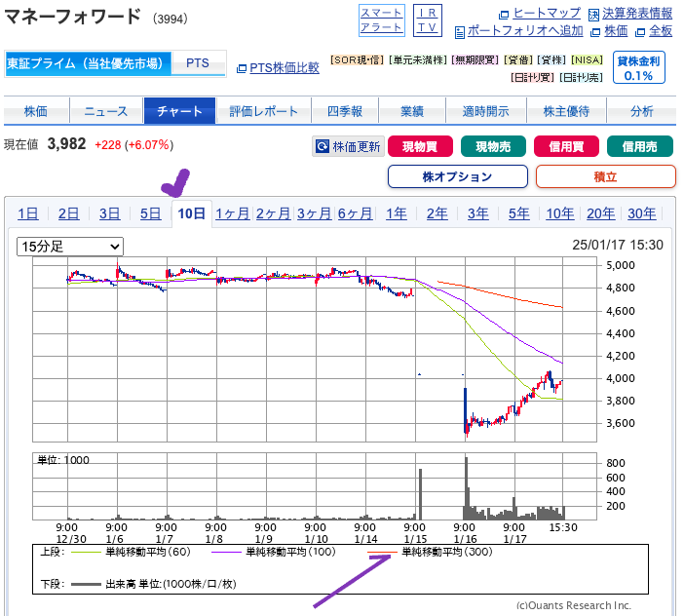Open the PTS株価比較 link
684x616 pixels.
(x=285, y=68)
